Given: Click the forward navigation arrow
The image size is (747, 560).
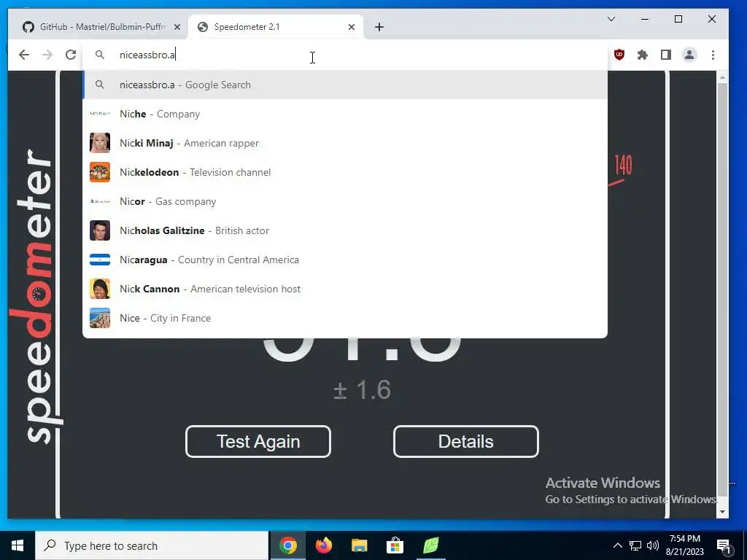Looking at the screenshot, I should [47, 55].
